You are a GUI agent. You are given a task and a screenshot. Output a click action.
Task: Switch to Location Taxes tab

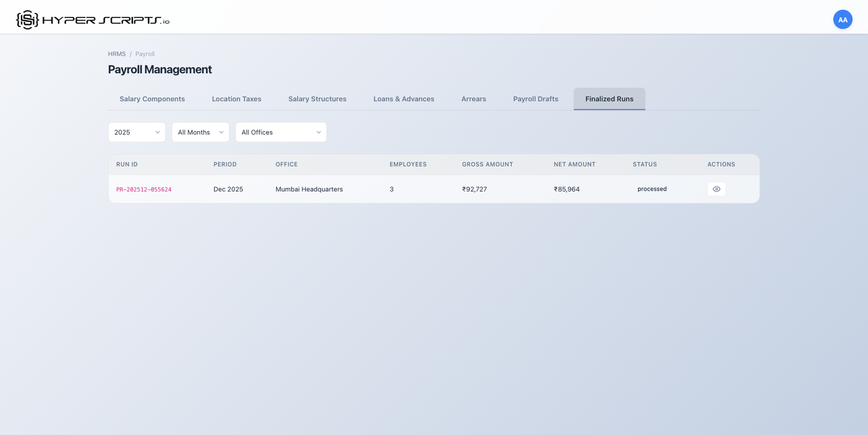tap(237, 99)
